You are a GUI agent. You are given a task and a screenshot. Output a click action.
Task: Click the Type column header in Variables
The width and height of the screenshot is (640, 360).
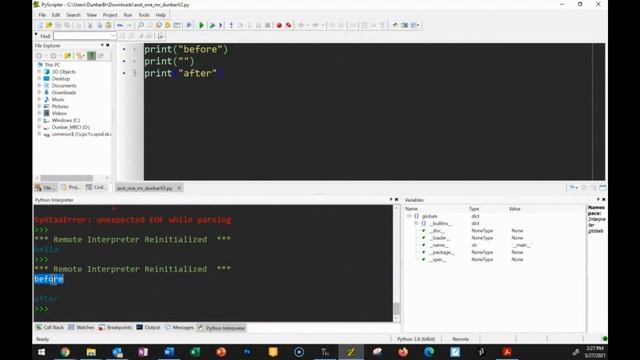point(474,209)
